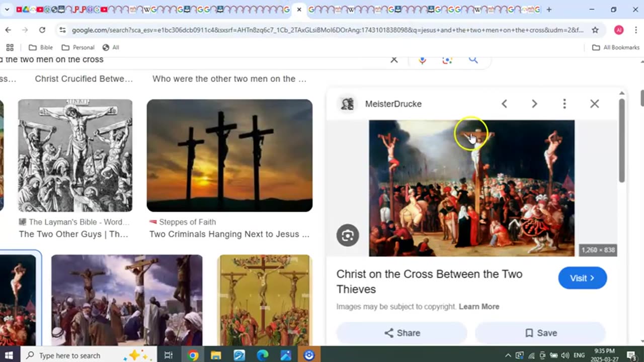Open the Personal bookmarks folder

tap(78, 47)
